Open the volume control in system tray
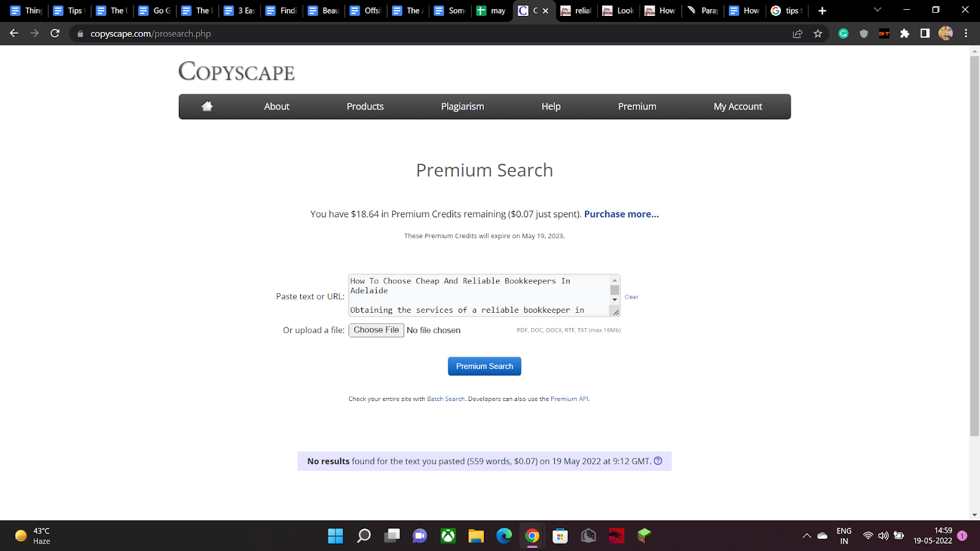This screenshot has height=551, width=980. pos(883,536)
